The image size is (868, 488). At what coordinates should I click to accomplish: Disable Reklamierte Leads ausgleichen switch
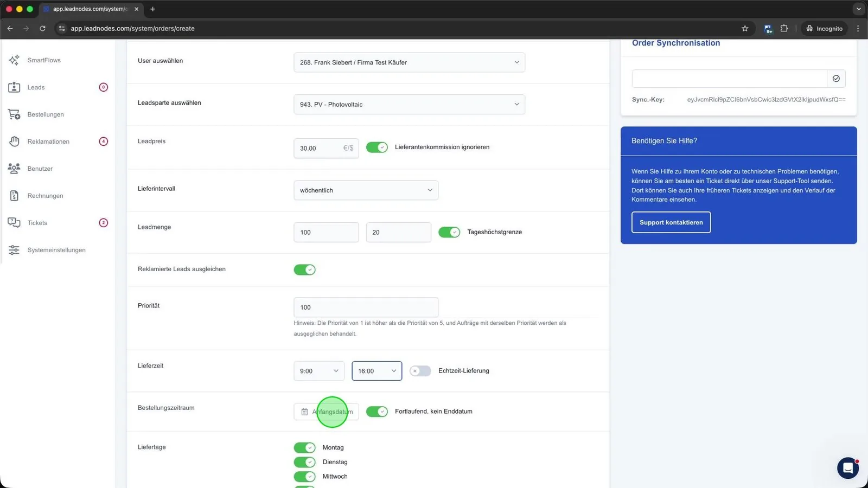pyautogui.click(x=304, y=269)
